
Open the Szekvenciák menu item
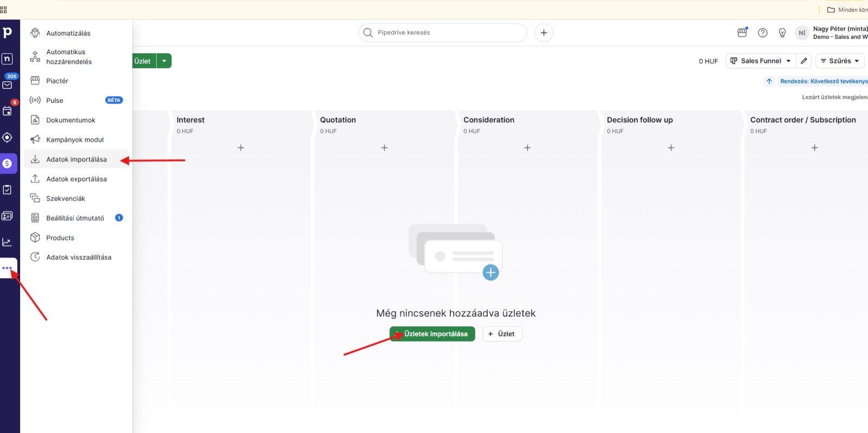pyautogui.click(x=76, y=198)
